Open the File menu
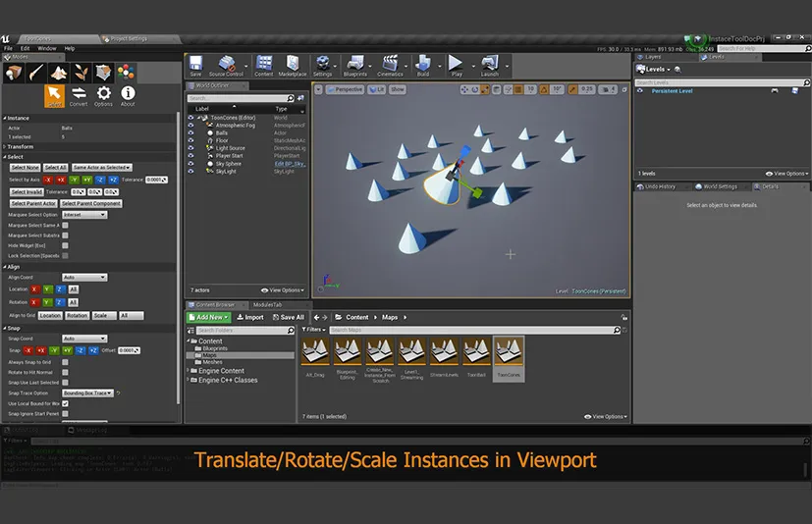The image size is (812, 524). pyautogui.click(x=8, y=48)
